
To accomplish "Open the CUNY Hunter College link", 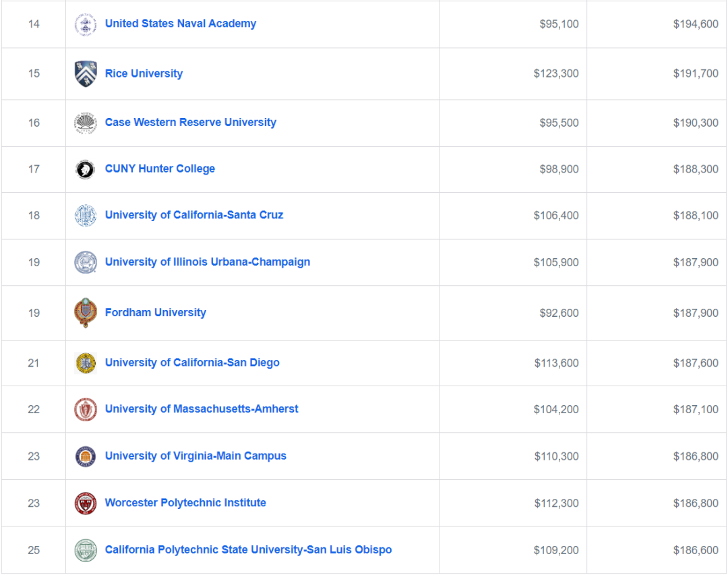I will pyautogui.click(x=160, y=169).
